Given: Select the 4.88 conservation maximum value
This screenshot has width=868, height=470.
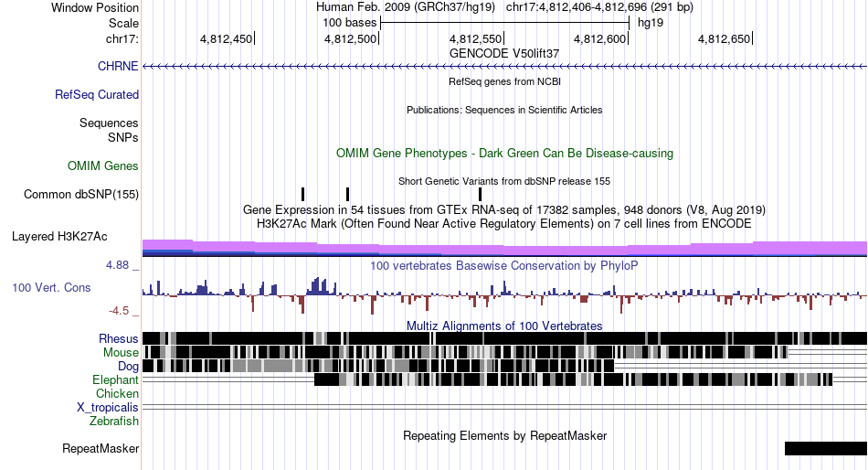Looking at the screenshot, I should tap(117, 265).
